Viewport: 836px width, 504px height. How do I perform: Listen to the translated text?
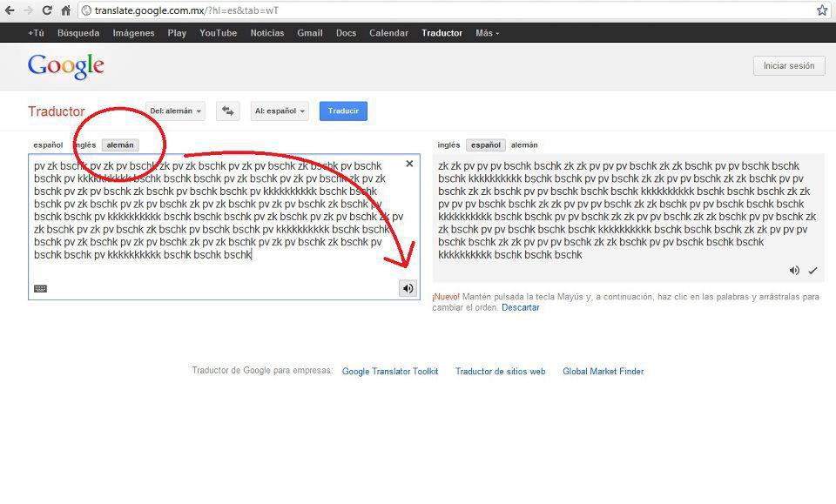point(794,271)
